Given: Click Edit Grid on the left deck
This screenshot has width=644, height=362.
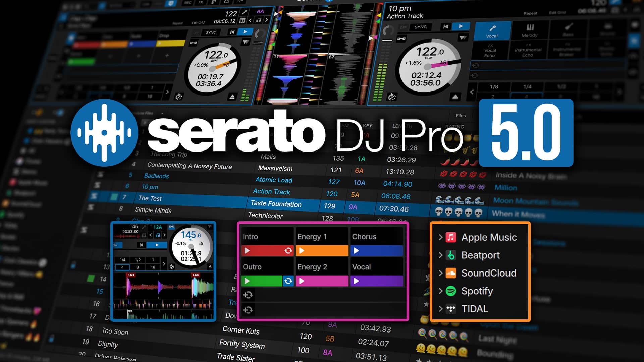Looking at the screenshot, I should (198, 23).
